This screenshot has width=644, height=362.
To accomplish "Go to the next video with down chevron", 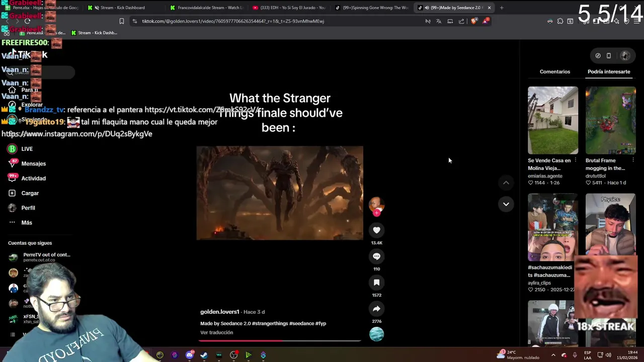I will point(506,204).
